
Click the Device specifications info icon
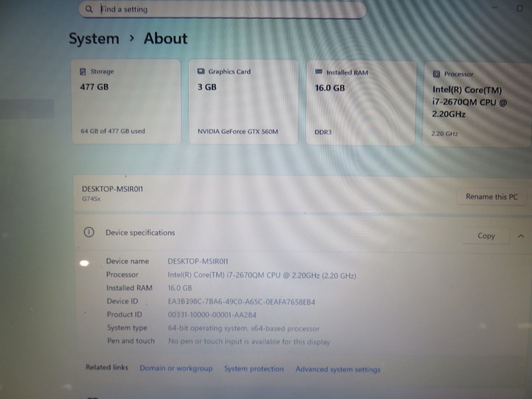pyautogui.click(x=89, y=232)
